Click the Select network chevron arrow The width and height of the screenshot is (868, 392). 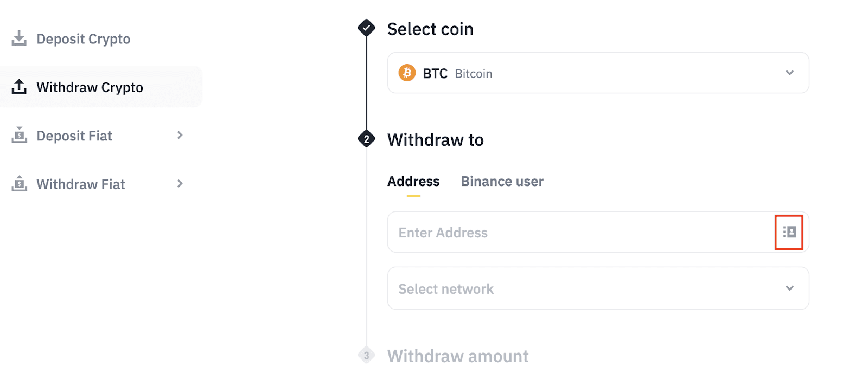(x=789, y=288)
